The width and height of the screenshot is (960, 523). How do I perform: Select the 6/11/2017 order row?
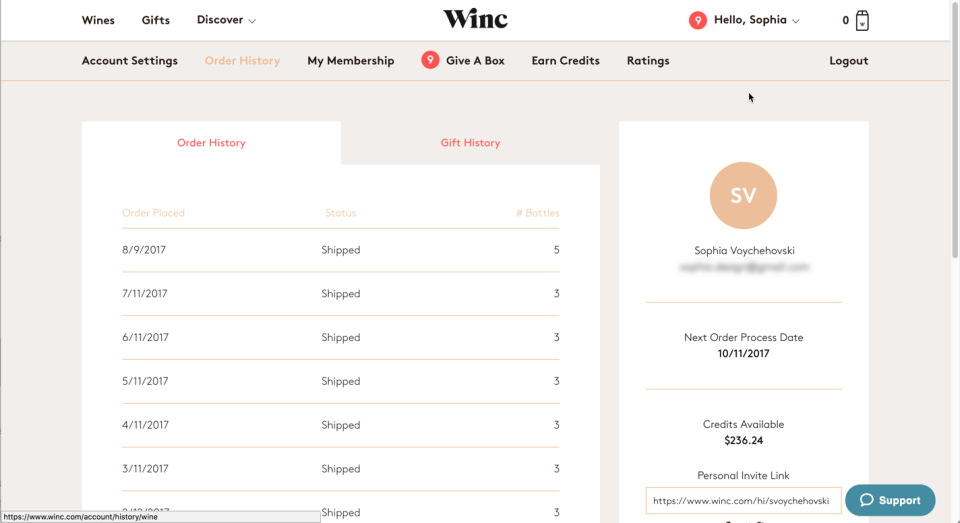pyautogui.click(x=340, y=337)
